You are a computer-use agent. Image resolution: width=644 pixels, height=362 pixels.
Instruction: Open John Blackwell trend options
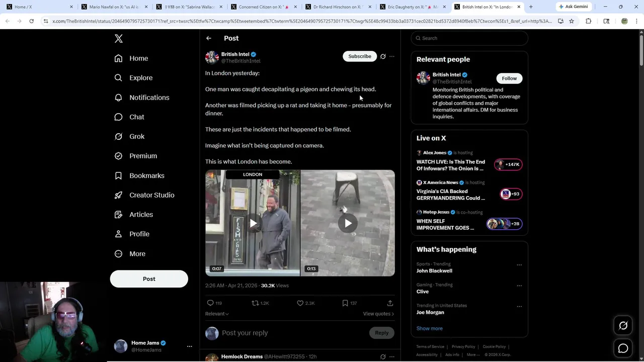click(x=519, y=265)
